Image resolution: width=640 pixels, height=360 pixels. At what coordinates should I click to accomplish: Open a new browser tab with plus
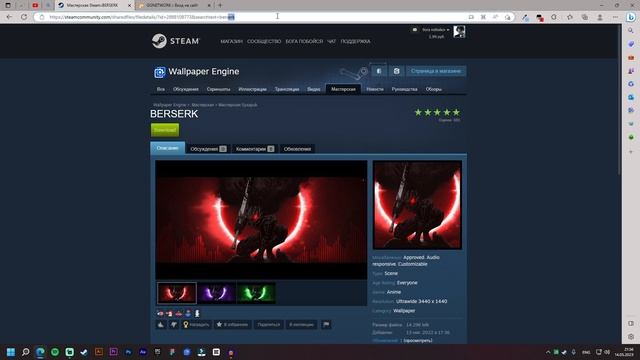(x=220, y=5)
